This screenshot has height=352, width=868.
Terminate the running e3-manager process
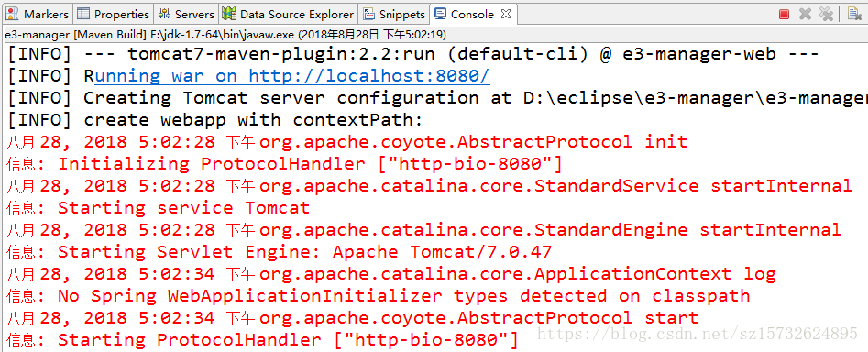[x=784, y=15]
